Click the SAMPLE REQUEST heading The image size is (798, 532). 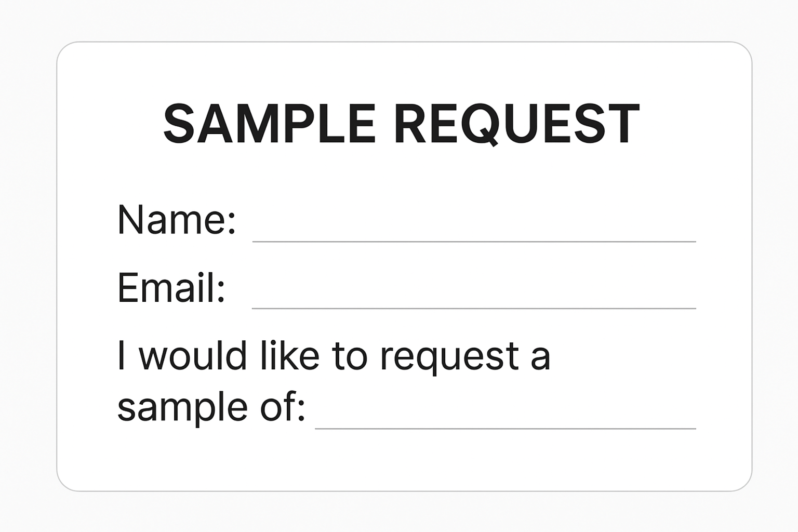pyautogui.click(x=401, y=124)
